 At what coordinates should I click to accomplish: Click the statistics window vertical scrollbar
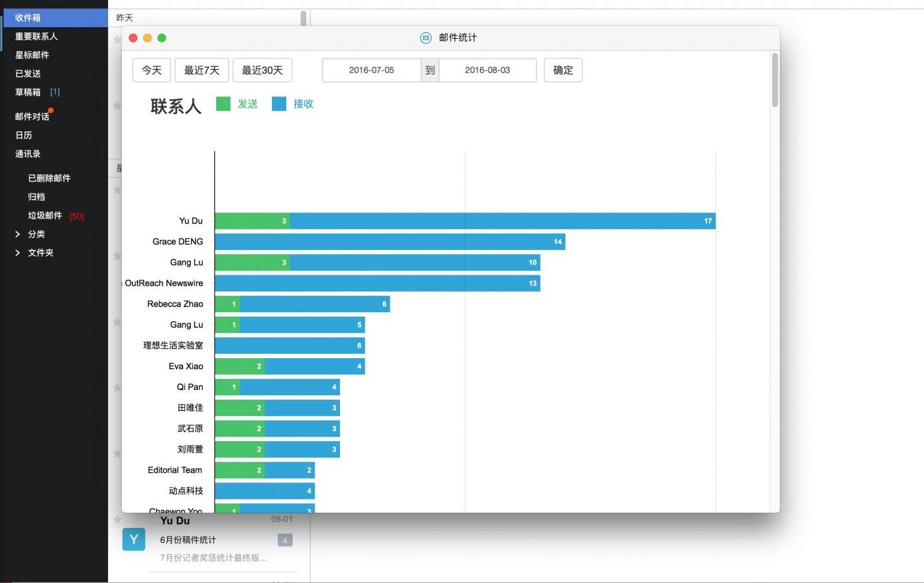click(774, 81)
